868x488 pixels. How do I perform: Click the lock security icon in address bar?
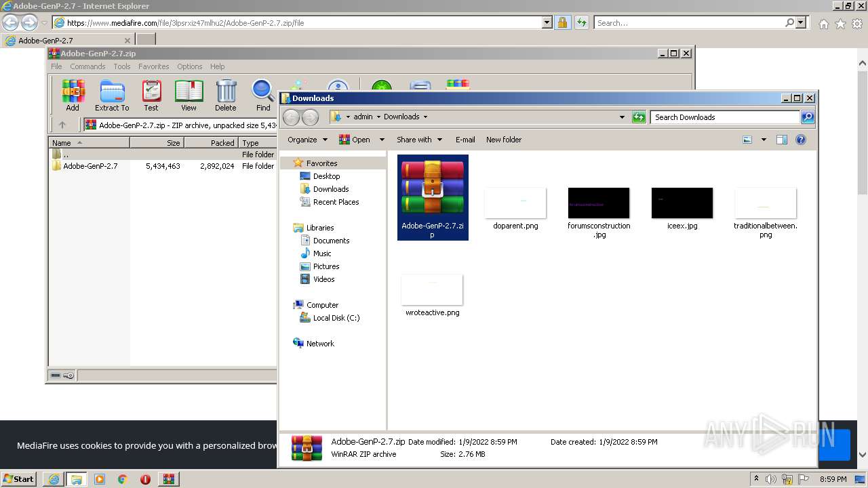562,23
